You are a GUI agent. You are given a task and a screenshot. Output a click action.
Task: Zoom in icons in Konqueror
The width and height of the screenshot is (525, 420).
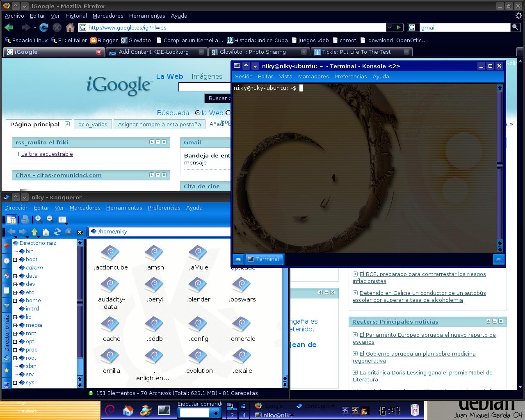click(39, 219)
